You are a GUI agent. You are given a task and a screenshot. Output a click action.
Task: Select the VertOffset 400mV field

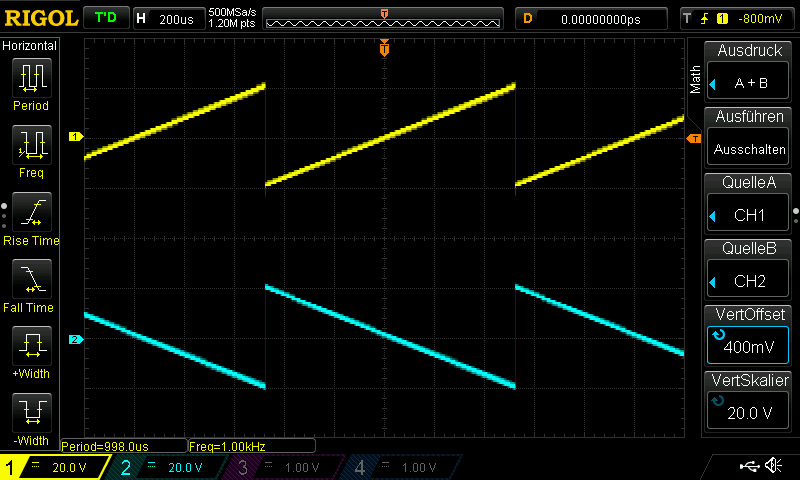(748, 345)
